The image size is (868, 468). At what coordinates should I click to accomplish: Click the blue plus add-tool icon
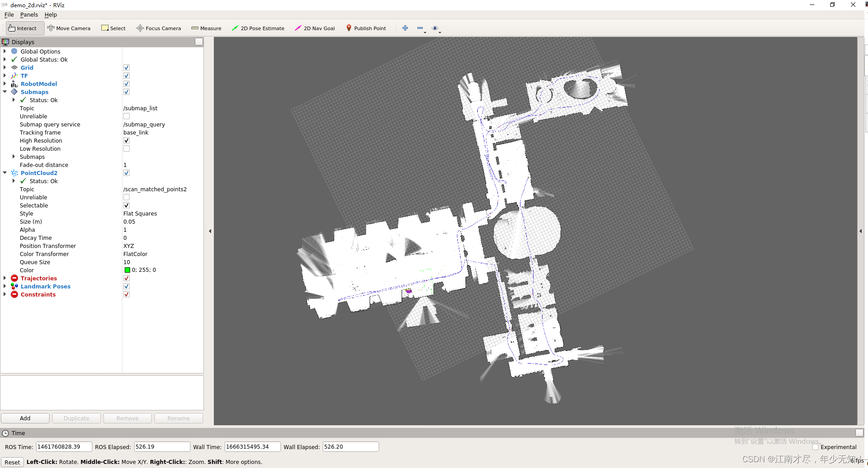[405, 28]
